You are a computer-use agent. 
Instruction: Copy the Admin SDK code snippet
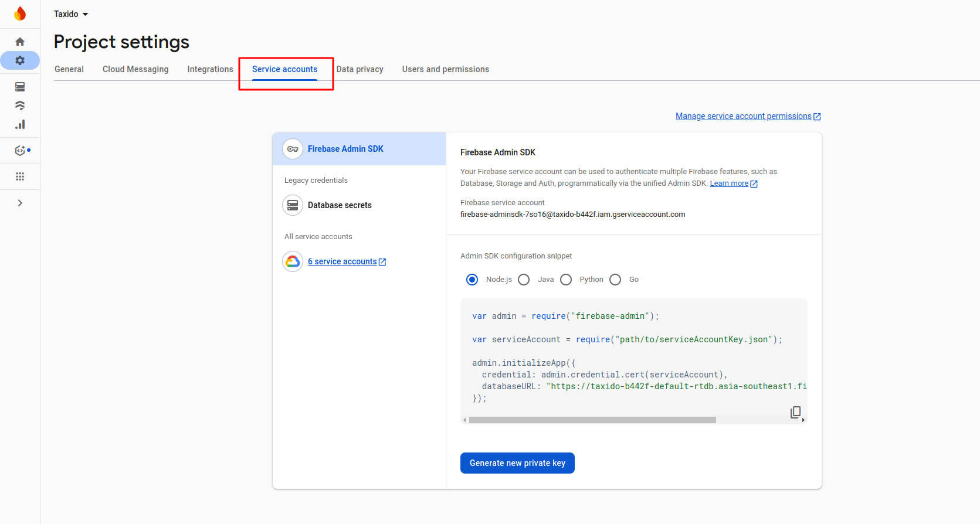[795, 412]
